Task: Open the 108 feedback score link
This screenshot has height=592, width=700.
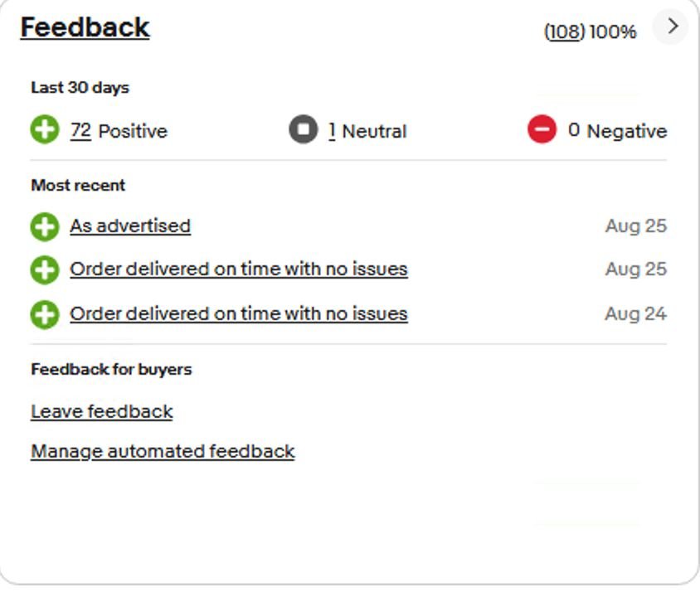Action: [564, 32]
